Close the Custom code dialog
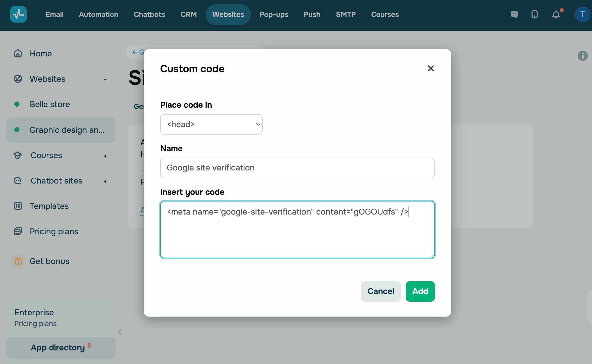The image size is (592, 364). (x=431, y=68)
